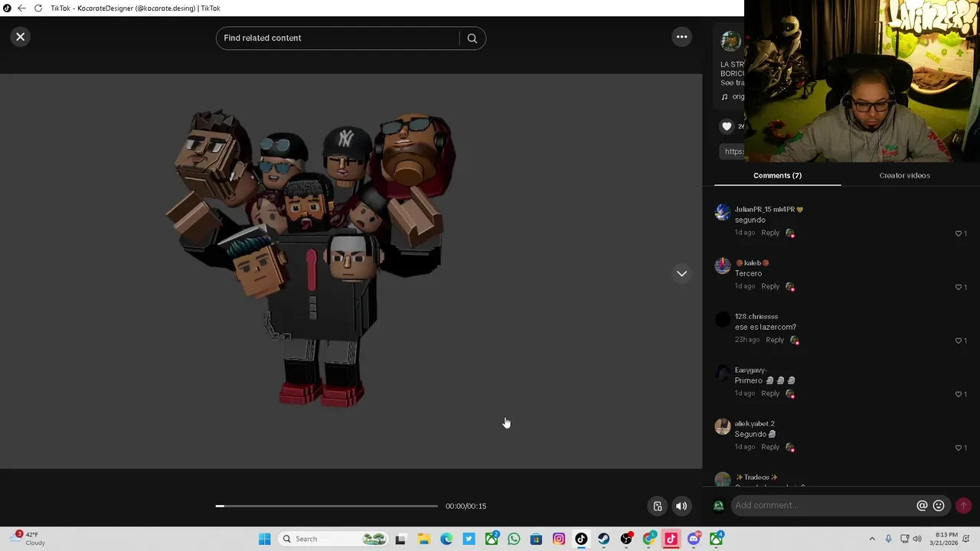980x551 pixels.
Task: Click the video progress bar
Action: 327,506
